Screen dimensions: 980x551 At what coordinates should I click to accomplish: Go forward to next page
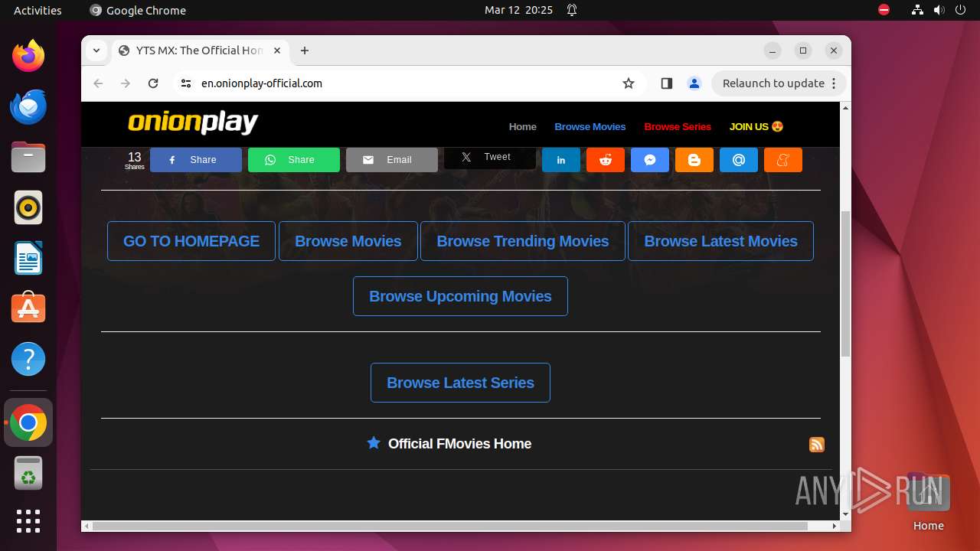126,83
